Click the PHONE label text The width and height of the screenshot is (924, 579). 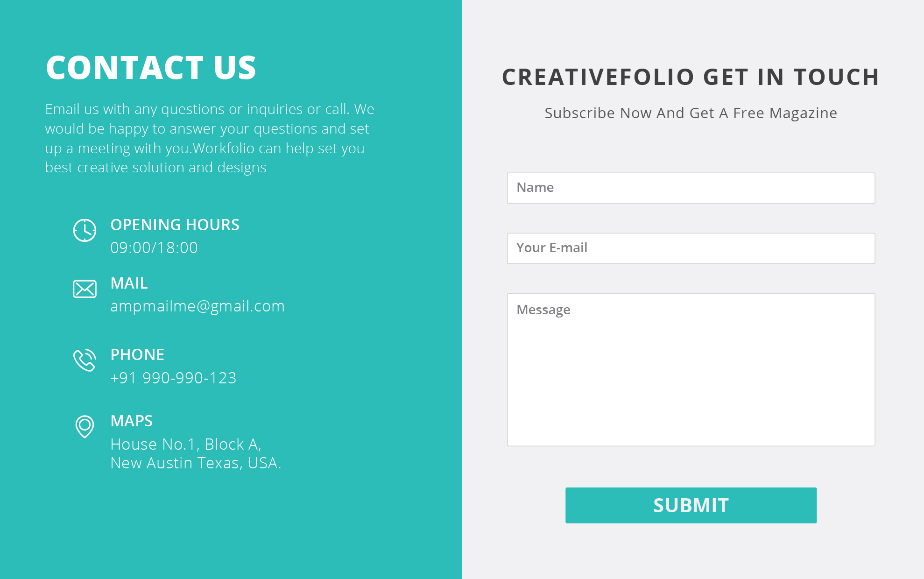pyautogui.click(x=137, y=355)
